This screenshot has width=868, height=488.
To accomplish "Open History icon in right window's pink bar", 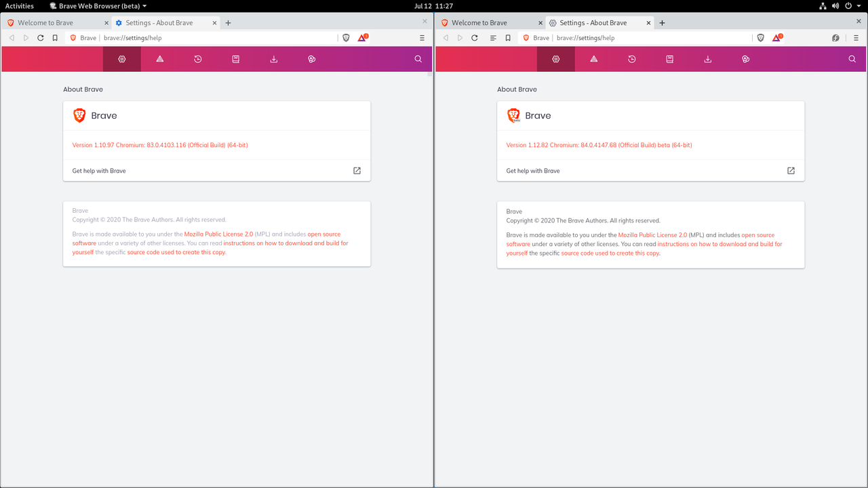I will pyautogui.click(x=632, y=59).
